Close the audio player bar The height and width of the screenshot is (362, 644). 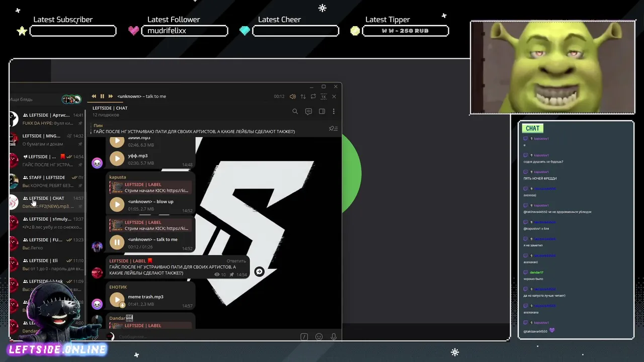(x=334, y=96)
